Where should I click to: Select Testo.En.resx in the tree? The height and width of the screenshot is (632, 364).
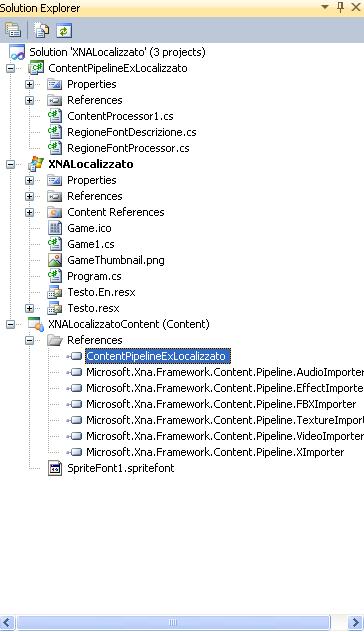point(101,292)
